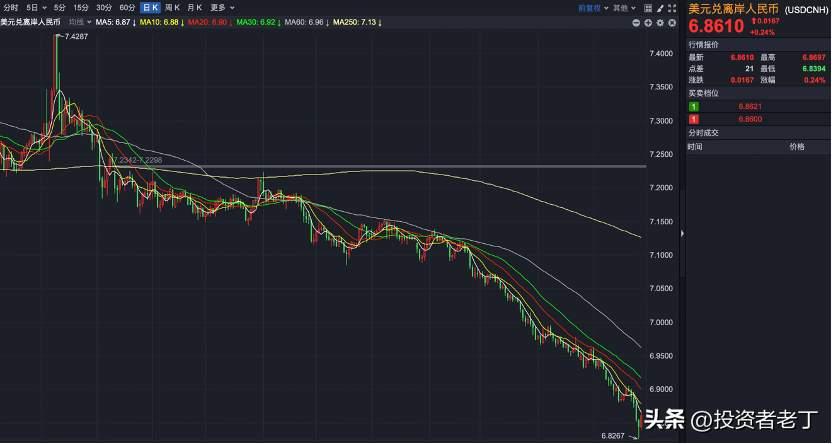The width and height of the screenshot is (832, 444).
Task: Open the 前复权 adjustment dropdown
Action: click(593, 8)
